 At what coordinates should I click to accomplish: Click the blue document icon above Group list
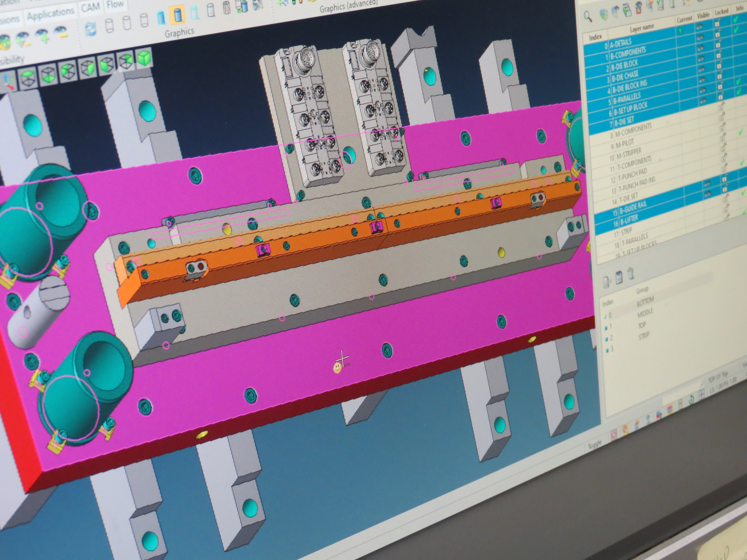tap(619, 277)
